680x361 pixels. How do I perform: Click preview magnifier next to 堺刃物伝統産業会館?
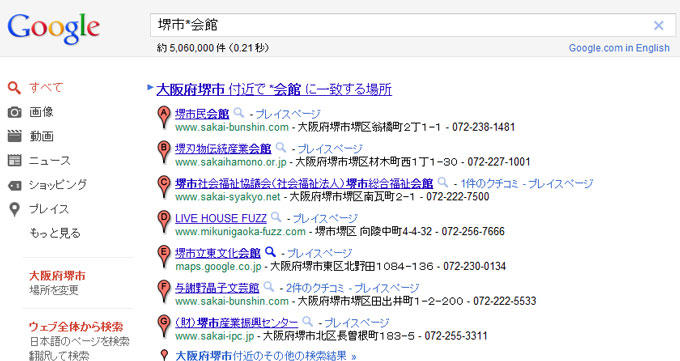[x=281, y=148]
